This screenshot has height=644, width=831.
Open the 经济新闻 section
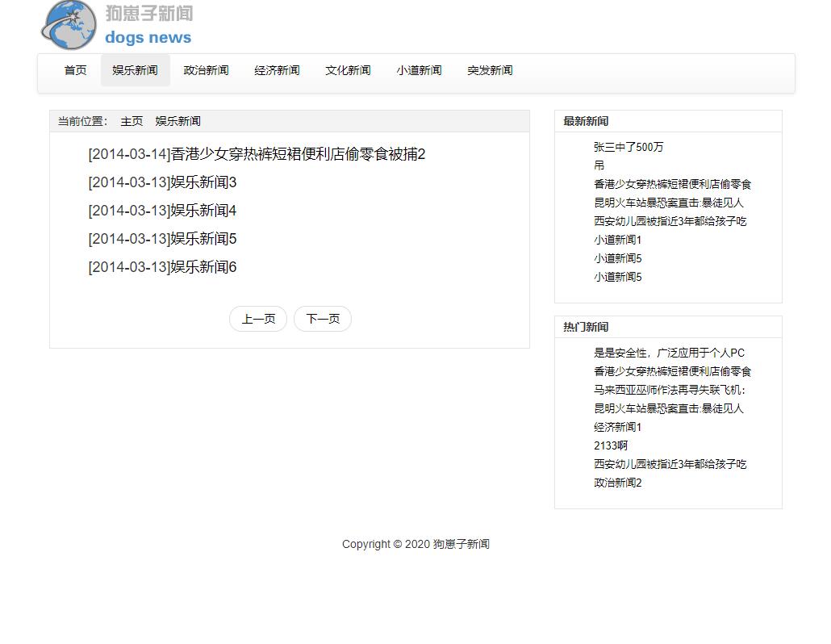click(277, 70)
